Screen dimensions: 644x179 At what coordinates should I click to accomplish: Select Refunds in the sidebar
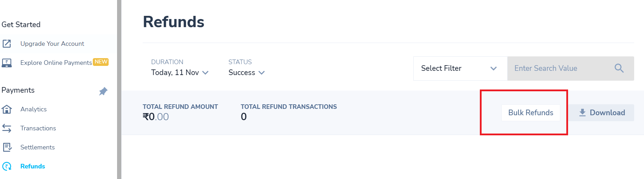pyautogui.click(x=33, y=166)
